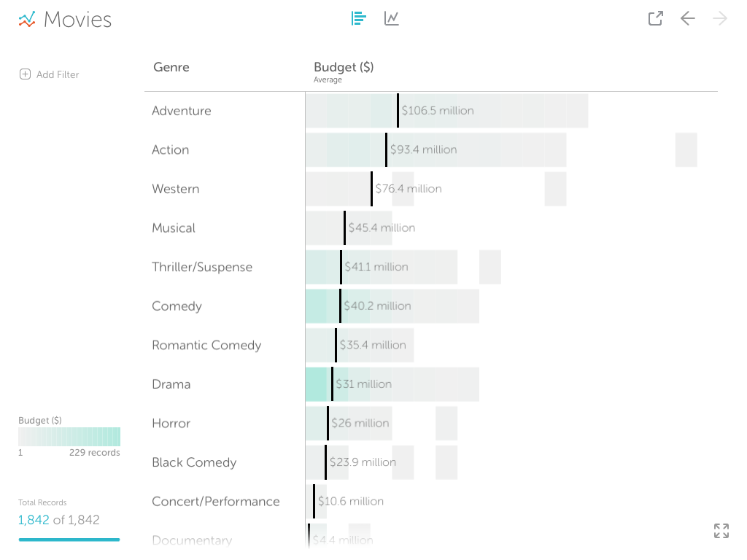Click the plus icon for Add Filter
Viewport: 747px width, 560px height.
pyautogui.click(x=25, y=74)
